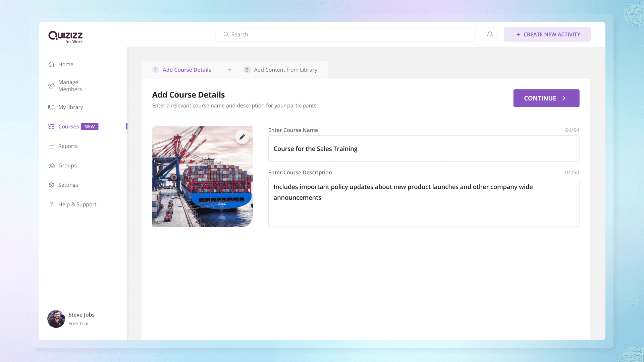Image resolution: width=644 pixels, height=362 pixels.
Task: Open My library folder icon
Action: 51,107
